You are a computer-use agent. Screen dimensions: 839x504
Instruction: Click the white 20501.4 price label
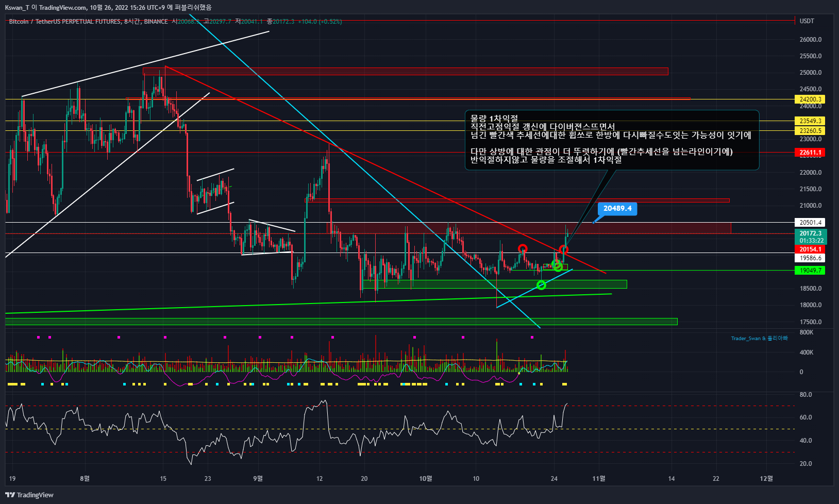[811, 223]
